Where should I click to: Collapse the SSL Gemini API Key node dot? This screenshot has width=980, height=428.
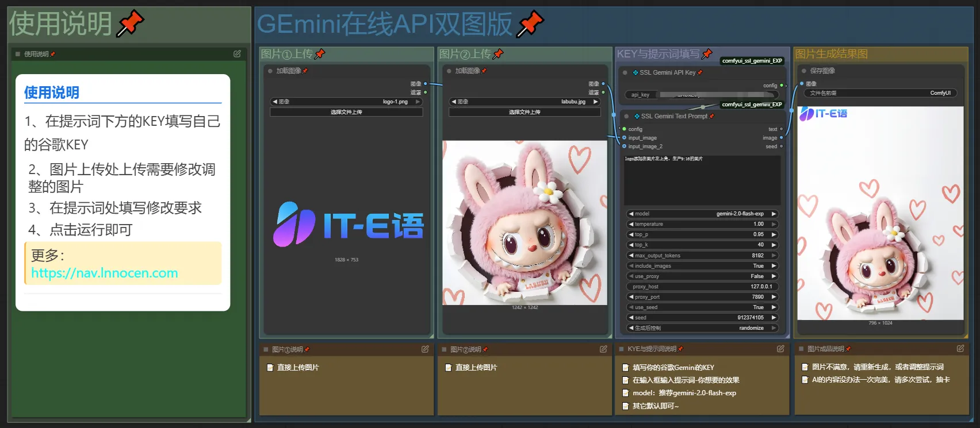click(x=625, y=73)
